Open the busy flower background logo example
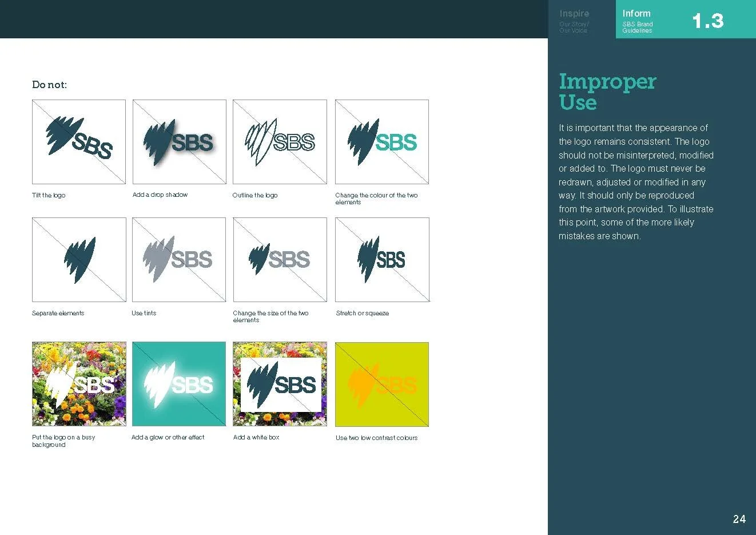Screen dimensions: 756x535 click(x=79, y=384)
